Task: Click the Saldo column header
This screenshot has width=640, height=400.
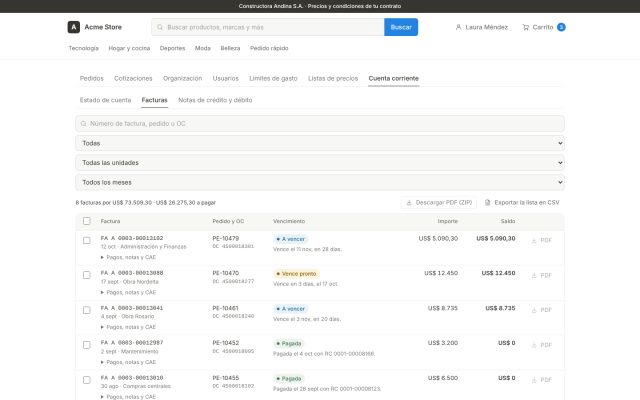Action: (508, 221)
